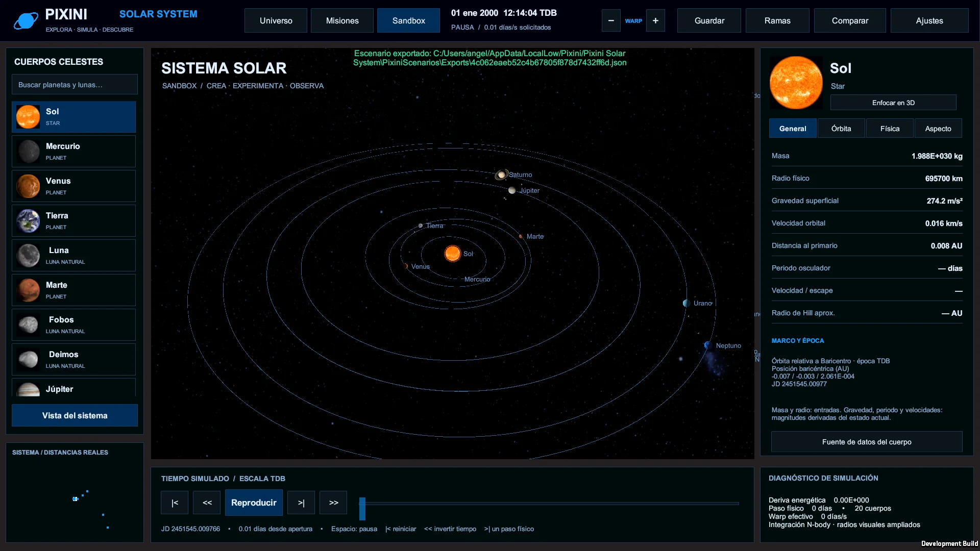The height and width of the screenshot is (551, 980).
Task: Select the Deimos moon icon in list
Action: 28,360
